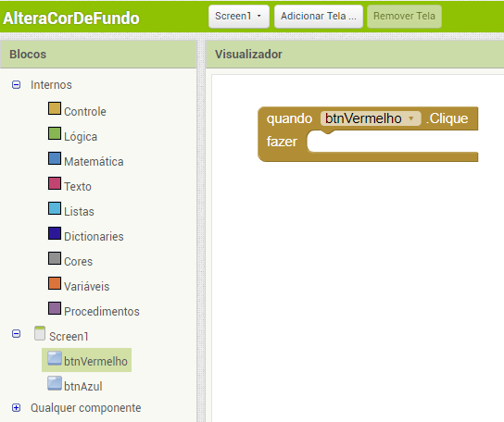The width and height of the screenshot is (504, 422).
Task: Click the quando label on the event block
Action: pyautogui.click(x=289, y=118)
